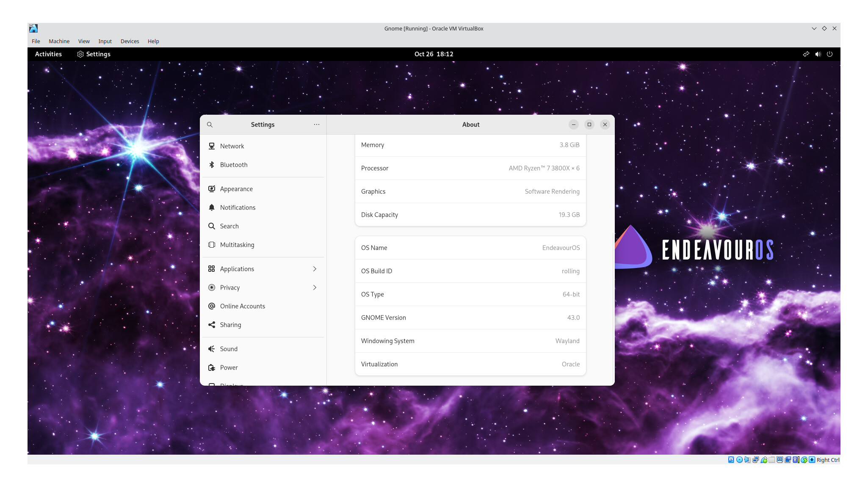
Task: Click the GNOME Version 43.0 row
Action: [x=470, y=318]
